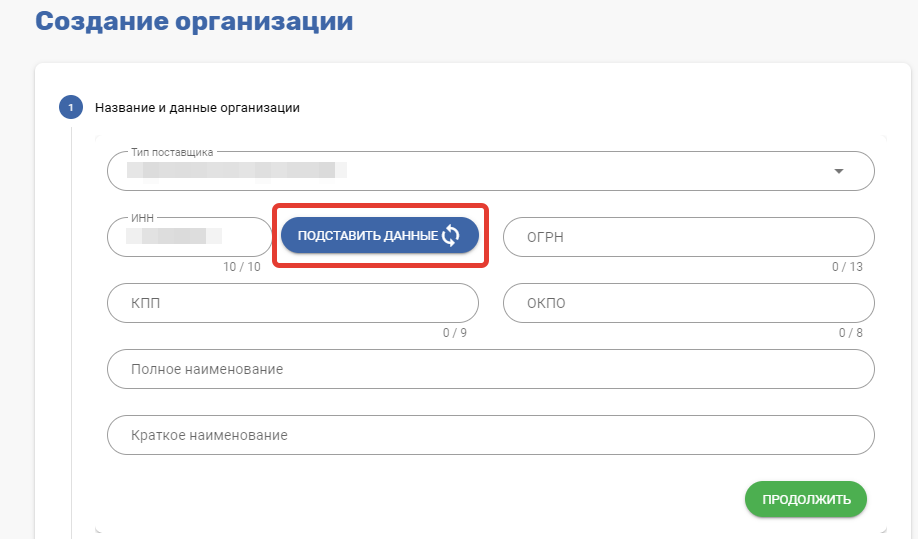
Task: Click the refresh arrows icon on the button
Action: pyautogui.click(x=451, y=236)
